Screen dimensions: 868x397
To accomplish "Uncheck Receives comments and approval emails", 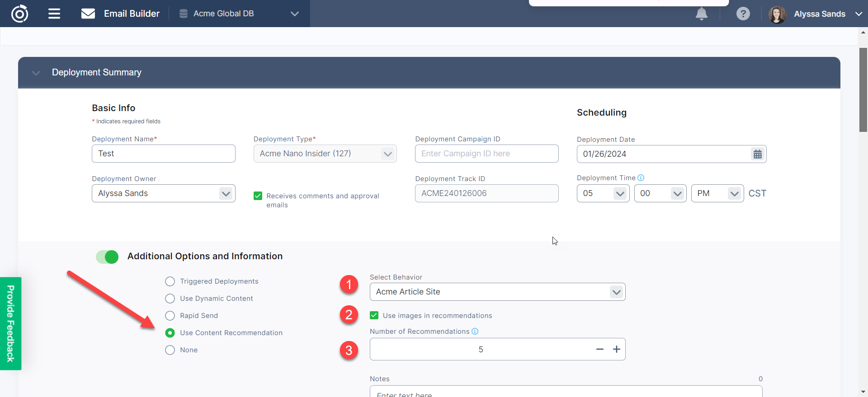I will (x=258, y=196).
